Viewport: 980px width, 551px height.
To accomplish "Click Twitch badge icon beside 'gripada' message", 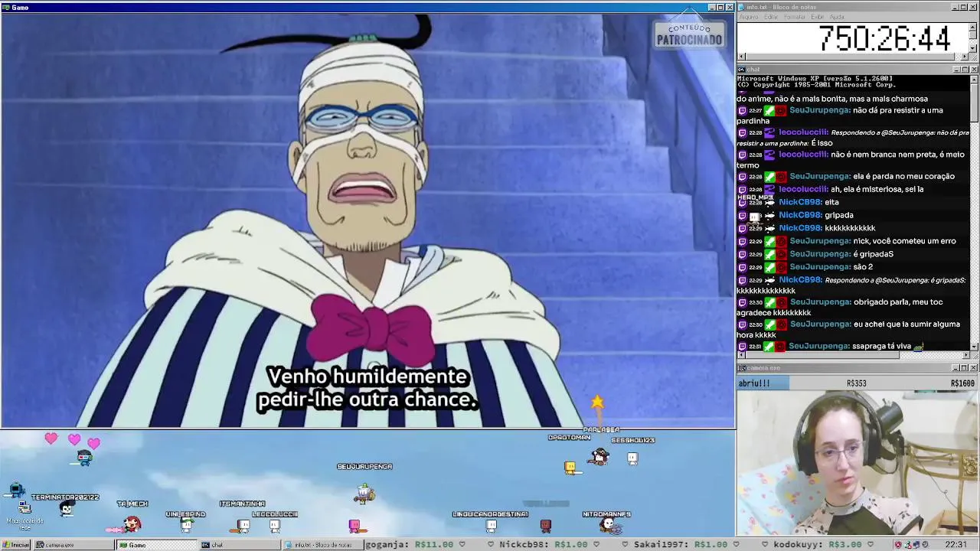I will click(742, 216).
